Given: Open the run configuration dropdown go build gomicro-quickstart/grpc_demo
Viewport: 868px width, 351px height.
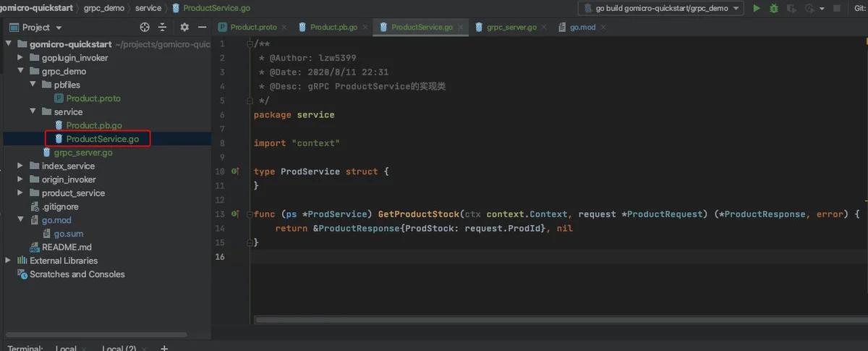Looking at the screenshot, I should coord(661,8).
